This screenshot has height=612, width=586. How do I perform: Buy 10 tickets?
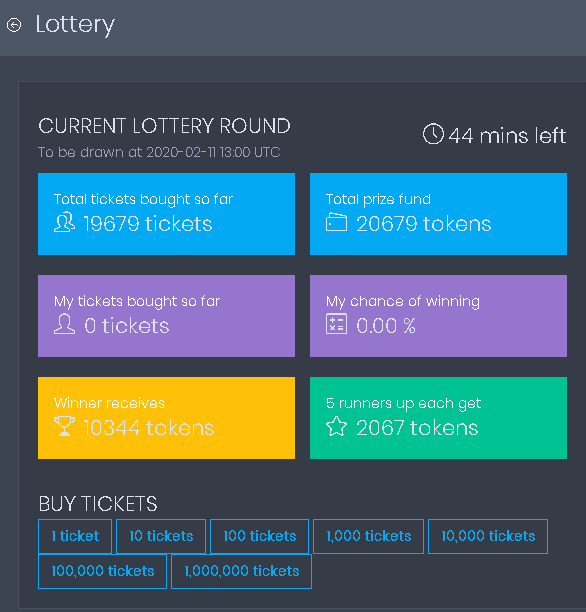click(161, 536)
